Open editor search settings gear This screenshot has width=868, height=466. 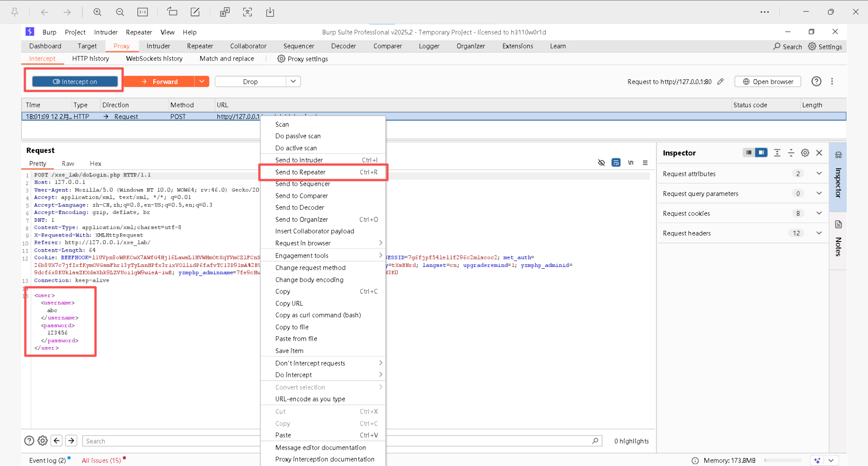42,441
